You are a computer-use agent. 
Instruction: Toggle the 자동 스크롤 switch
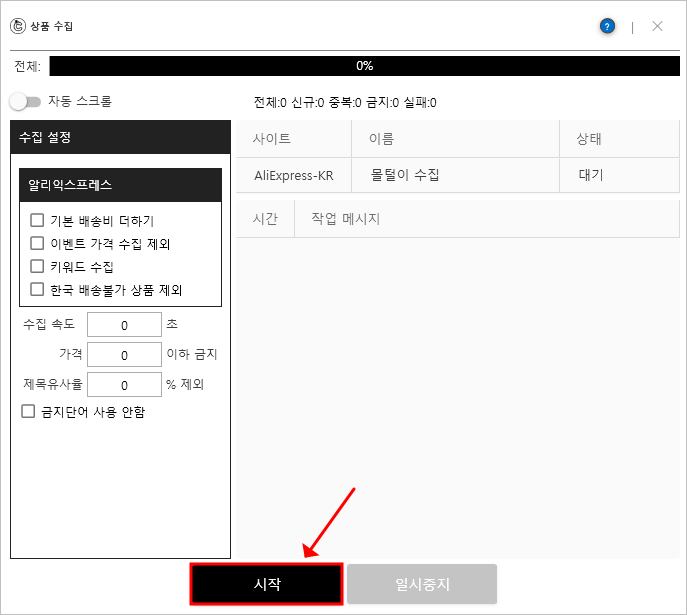coord(25,102)
